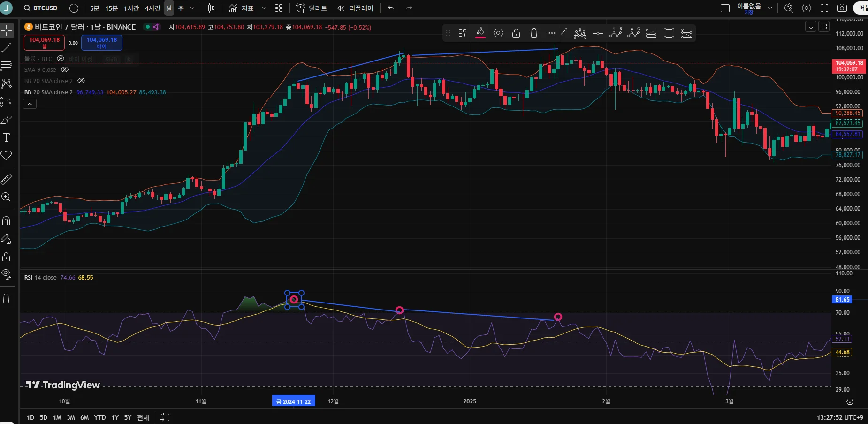Activate the ruler measure tool

click(x=7, y=179)
